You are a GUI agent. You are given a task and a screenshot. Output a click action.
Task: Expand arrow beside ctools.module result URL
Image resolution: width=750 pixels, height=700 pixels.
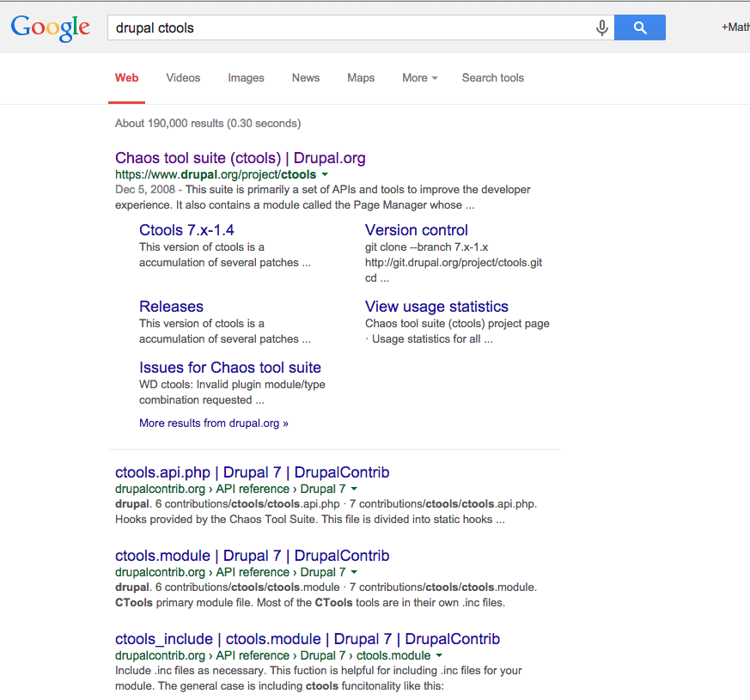click(354, 572)
